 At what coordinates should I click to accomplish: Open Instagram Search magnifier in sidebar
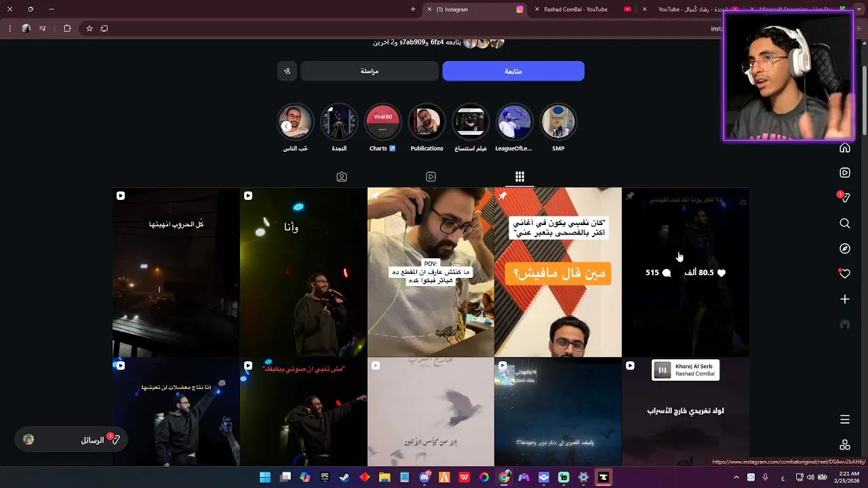(845, 223)
